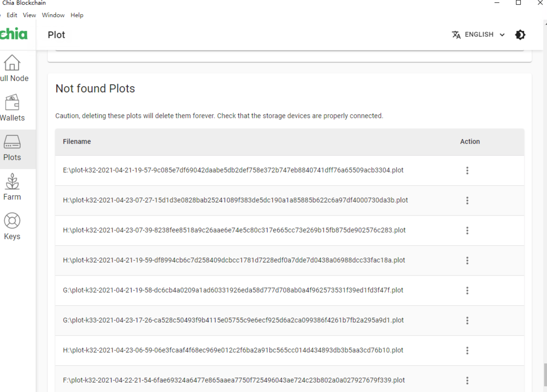547x392 pixels.
Task: Toggle dark mode brightness icon
Action: pos(520,35)
